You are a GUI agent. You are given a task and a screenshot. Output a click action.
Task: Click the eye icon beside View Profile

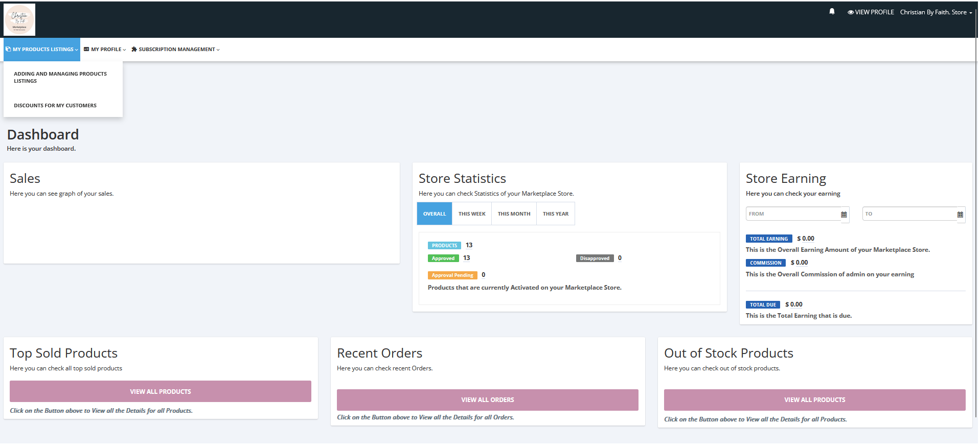(x=851, y=12)
